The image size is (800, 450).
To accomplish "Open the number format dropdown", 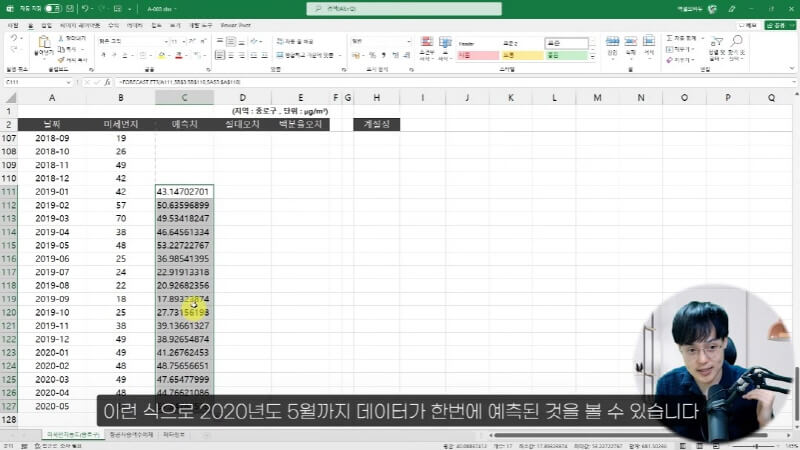I will point(409,41).
